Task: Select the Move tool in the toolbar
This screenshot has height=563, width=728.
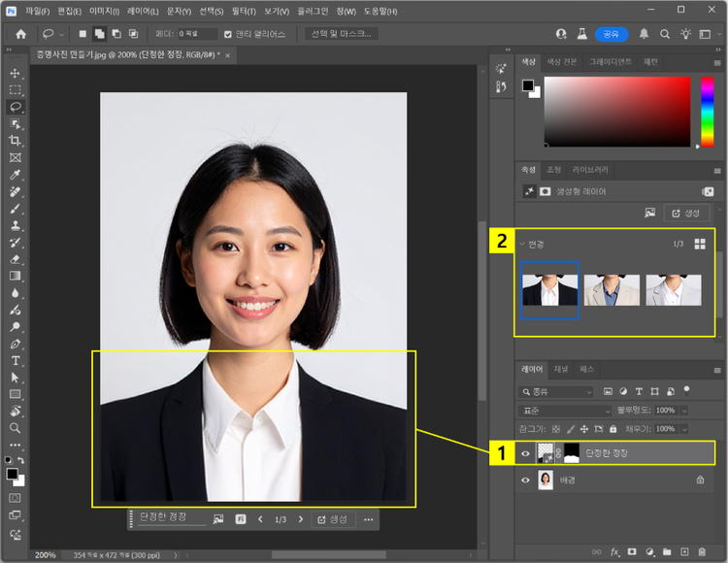Action: pos(15,74)
